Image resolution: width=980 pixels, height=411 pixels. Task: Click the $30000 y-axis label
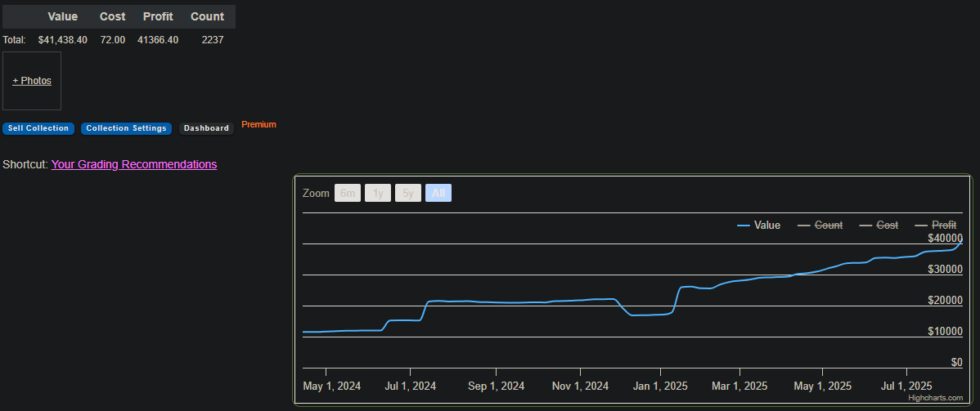[946, 269]
